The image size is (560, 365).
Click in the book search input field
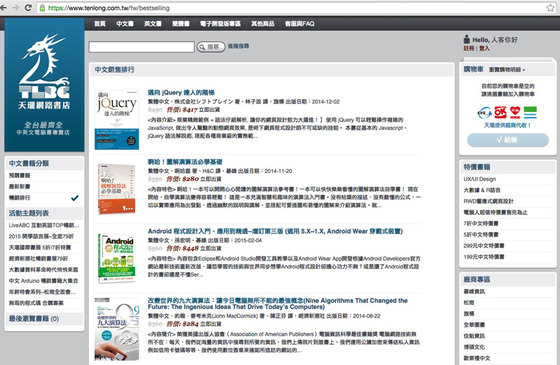(141, 47)
